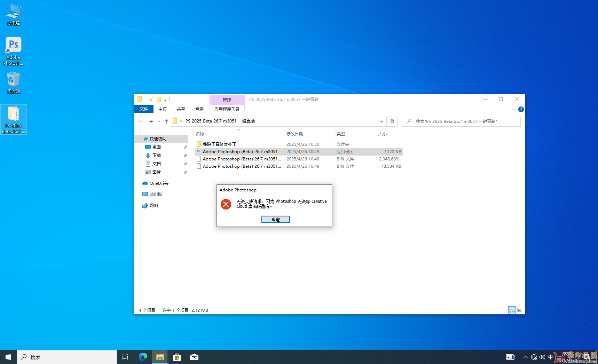
Task: Expand the ribbon with the chevron
Action: (x=513, y=109)
